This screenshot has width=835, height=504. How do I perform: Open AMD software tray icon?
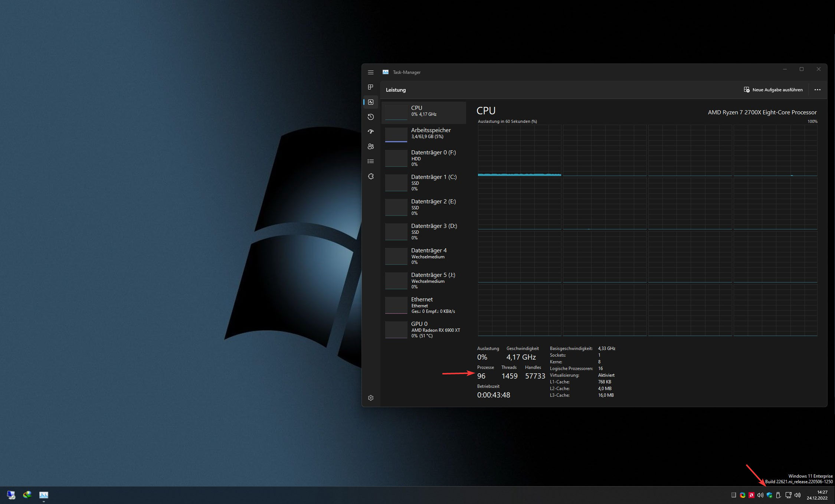(x=751, y=495)
